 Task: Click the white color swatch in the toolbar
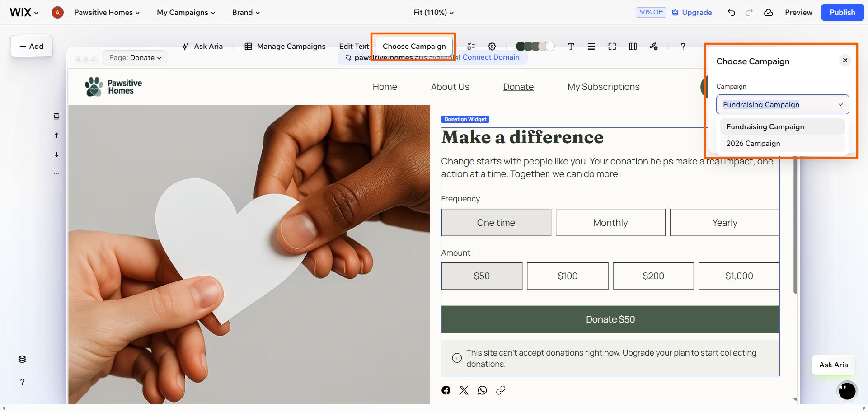click(550, 46)
